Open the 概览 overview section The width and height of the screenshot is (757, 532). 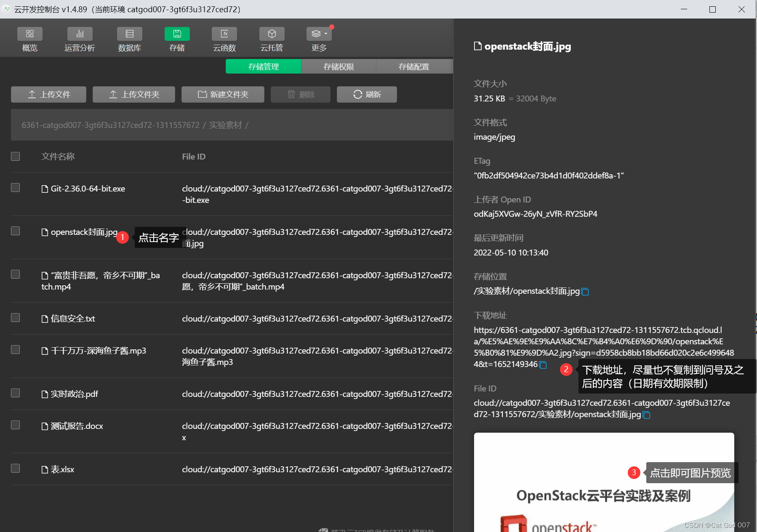click(x=29, y=40)
